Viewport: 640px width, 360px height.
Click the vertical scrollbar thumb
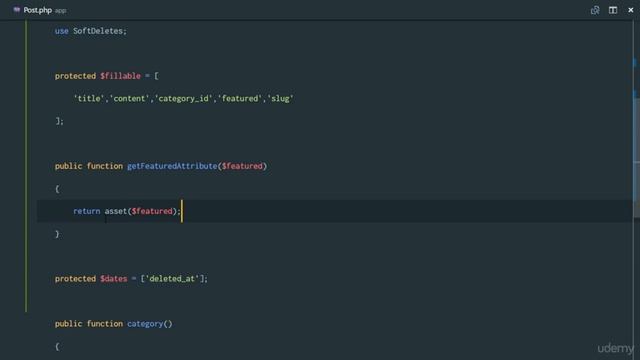[x=636, y=157]
